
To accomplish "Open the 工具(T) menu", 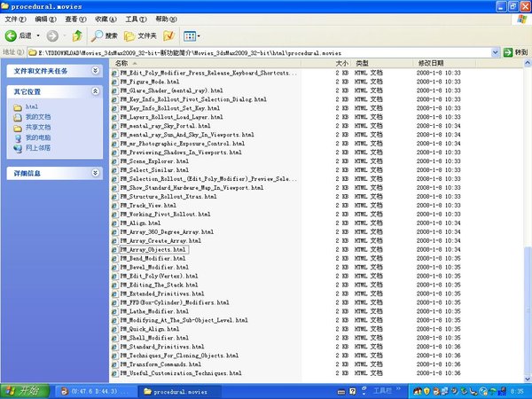I will pyautogui.click(x=136, y=18).
